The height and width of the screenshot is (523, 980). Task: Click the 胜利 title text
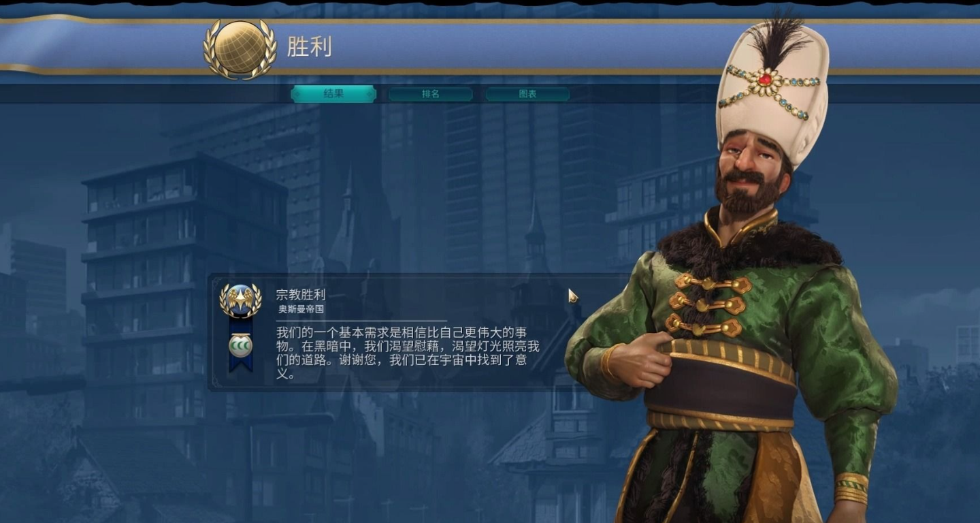[x=310, y=47]
